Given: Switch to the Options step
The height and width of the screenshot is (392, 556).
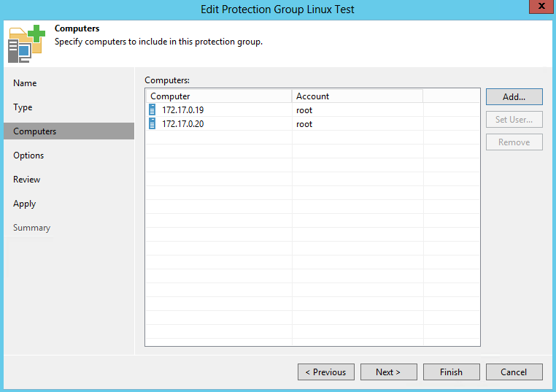Looking at the screenshot, I should tap(28, 155).
